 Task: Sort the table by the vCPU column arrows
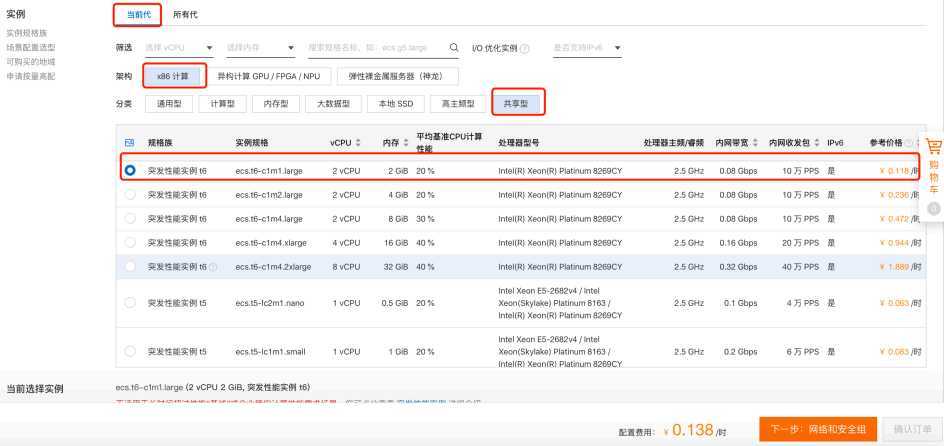point(358,143)
